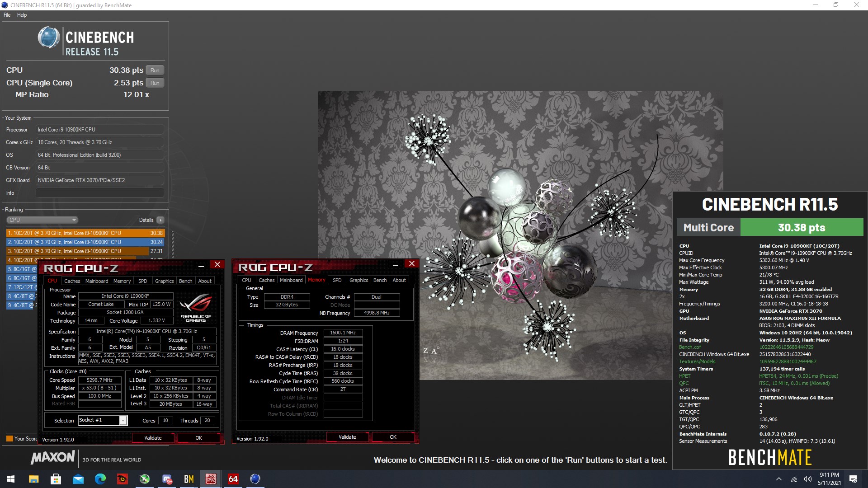868x488 pixels.
Task: Open the CPU ranking type dropdown
Action: (x=42, y=220)
